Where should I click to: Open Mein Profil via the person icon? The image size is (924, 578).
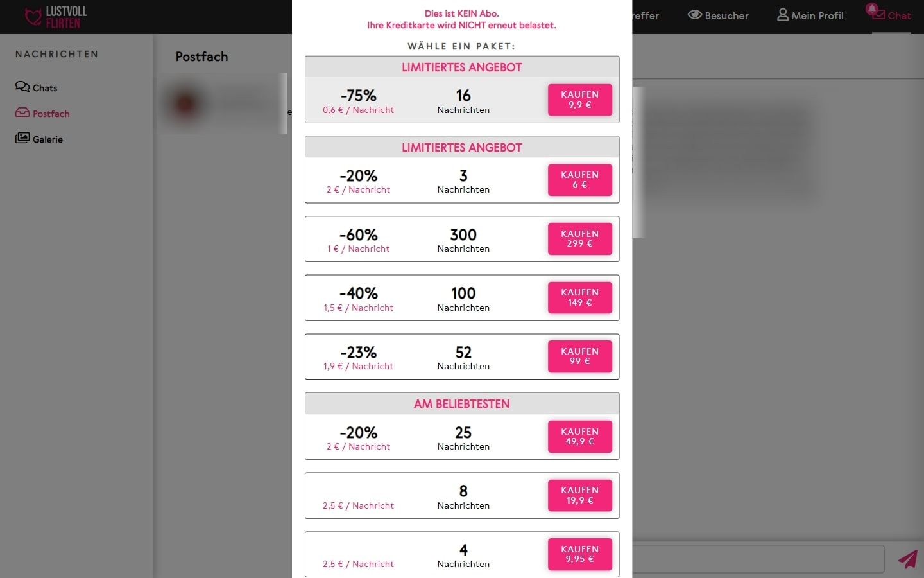tap(782, 14)
